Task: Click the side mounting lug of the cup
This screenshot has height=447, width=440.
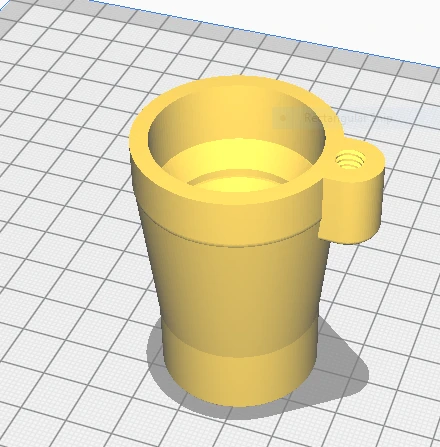Action: (353, 192)
